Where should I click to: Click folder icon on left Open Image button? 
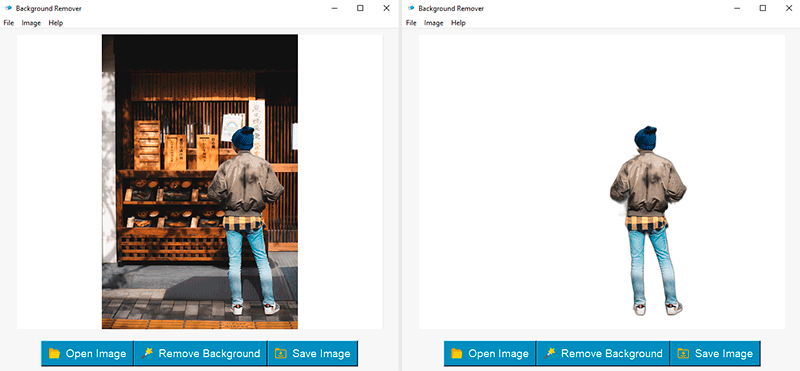pyautogui.click(x=54, y=353)
